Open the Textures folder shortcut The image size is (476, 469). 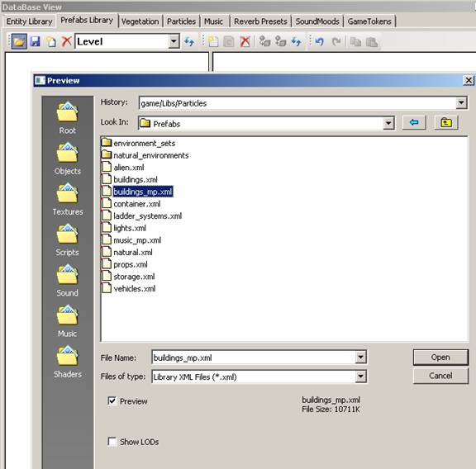(68, 199)
